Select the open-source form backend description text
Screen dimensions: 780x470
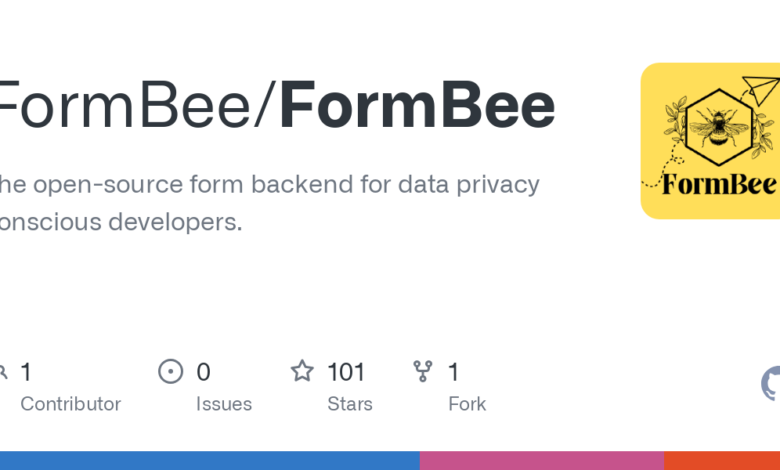point(268,203)
